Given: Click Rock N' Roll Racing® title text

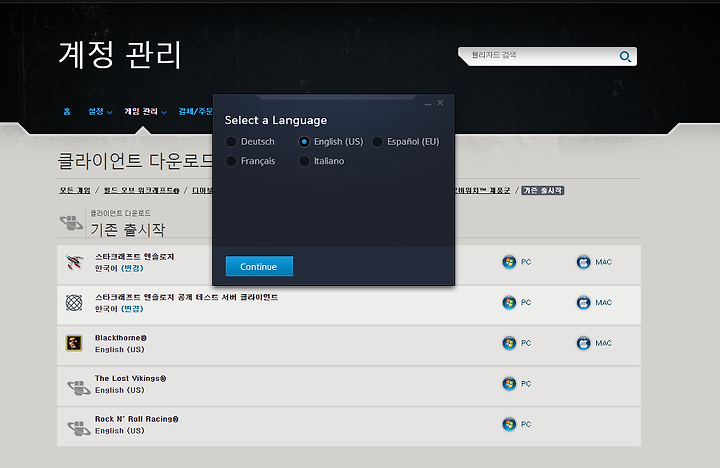Looking at the screenshot, I should click(x=137, y=419).
